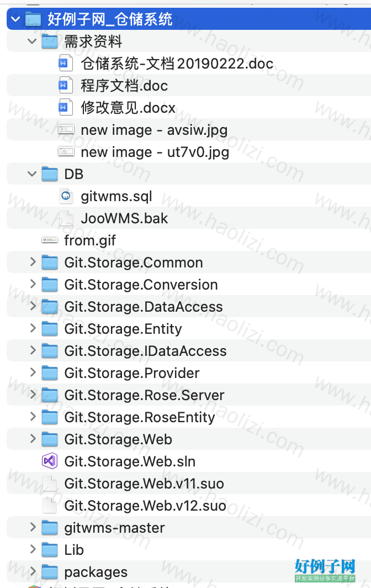Screen dimensions: 371x588
Task: Select the Git.Storage.Web.v11.suo file
Action: pos(189,484)
